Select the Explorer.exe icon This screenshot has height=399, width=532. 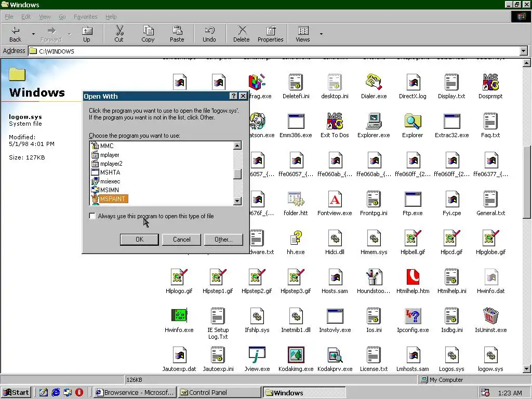[x=374, y=121]
